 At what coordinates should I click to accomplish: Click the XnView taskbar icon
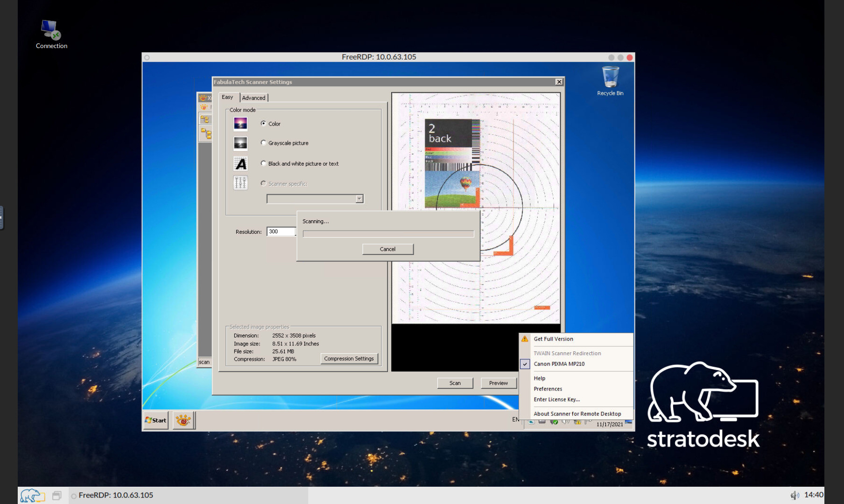click(x=183, y=420)
